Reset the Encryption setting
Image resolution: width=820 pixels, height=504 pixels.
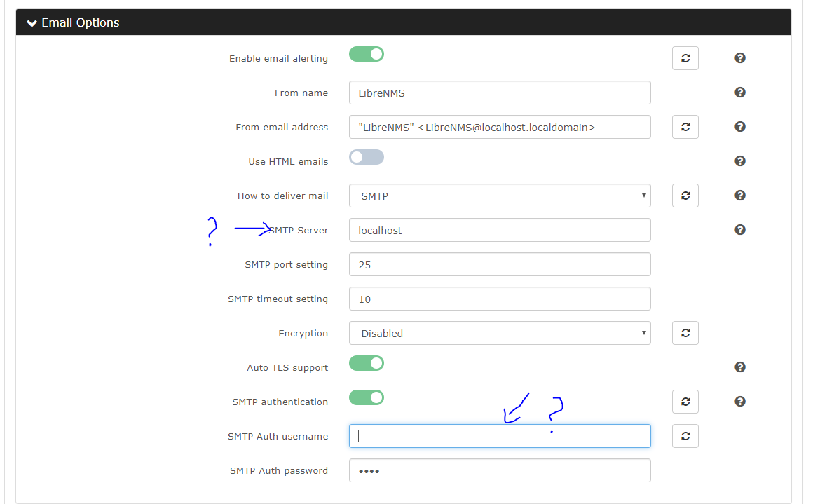(685, 333)
